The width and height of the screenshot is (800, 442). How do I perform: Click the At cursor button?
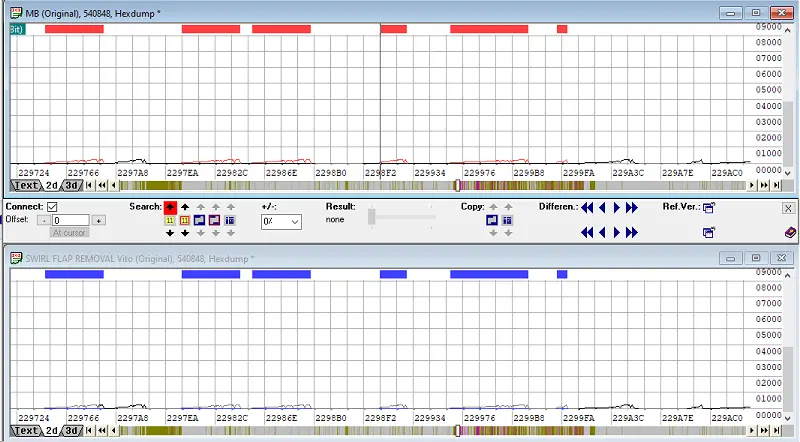coord(70,233)
